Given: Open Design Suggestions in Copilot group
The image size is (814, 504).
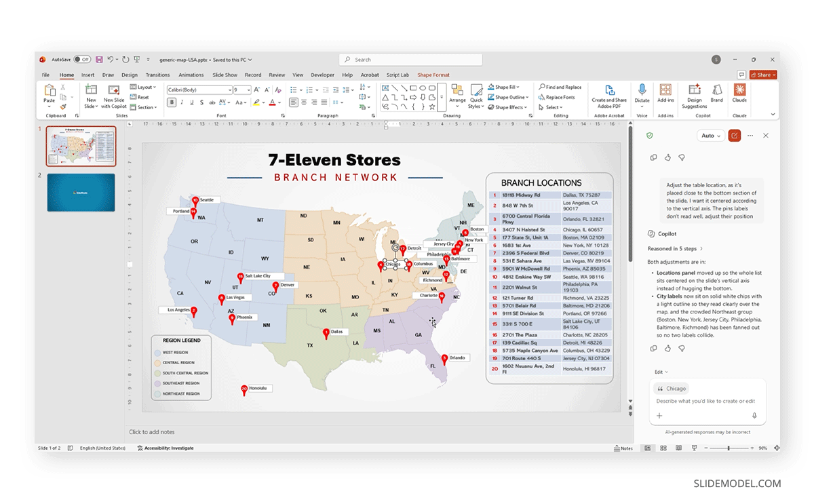Looking at the screenshot, I should pos(694,96).
